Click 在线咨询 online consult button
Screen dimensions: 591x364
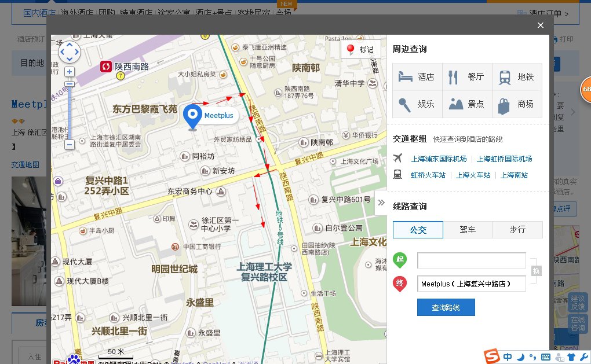pyautogui.click(x=578, y=324)
